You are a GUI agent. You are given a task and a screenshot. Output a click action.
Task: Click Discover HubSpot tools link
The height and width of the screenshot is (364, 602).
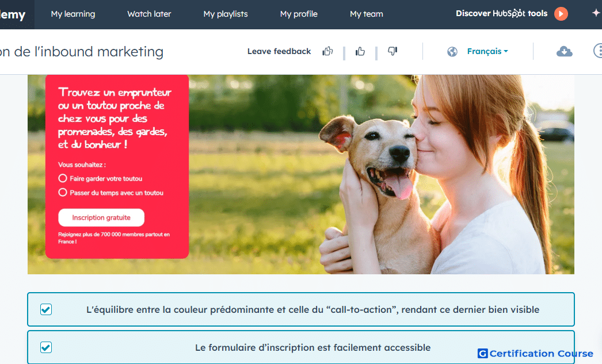click(501, 13)
